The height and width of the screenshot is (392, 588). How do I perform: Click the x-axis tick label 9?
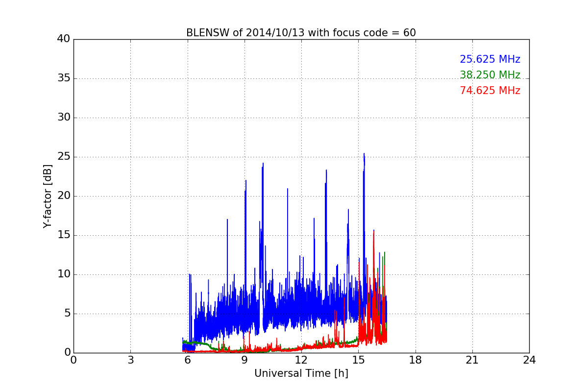(x=245, y=360)
